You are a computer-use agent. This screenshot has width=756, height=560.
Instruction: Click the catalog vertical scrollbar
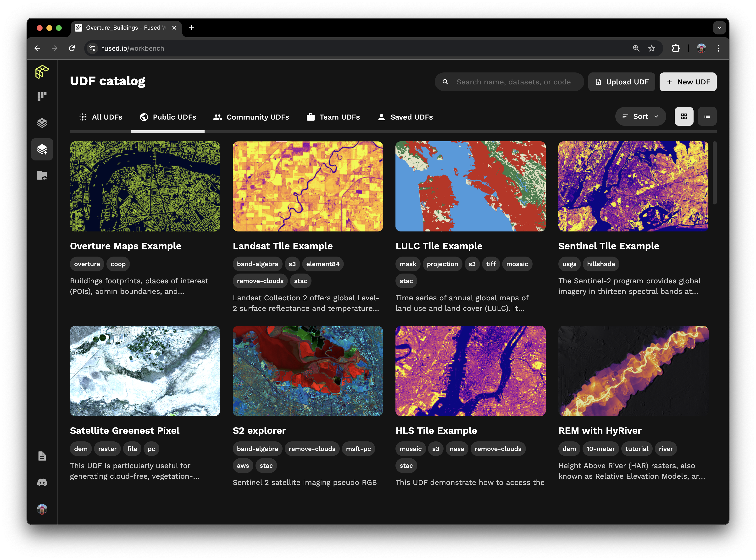click(715, 173)
